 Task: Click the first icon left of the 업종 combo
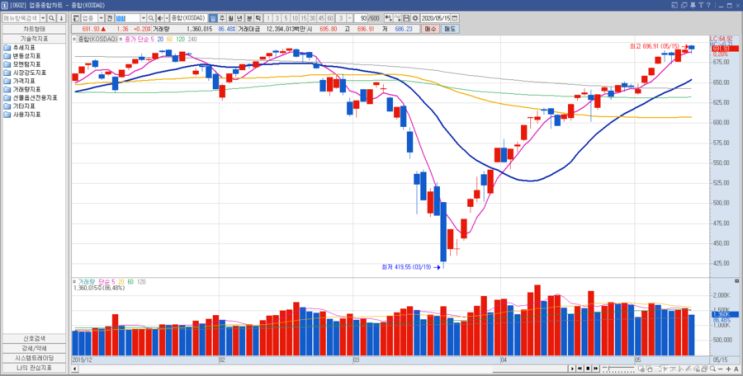pyautogui.click(x=75, y=18)
